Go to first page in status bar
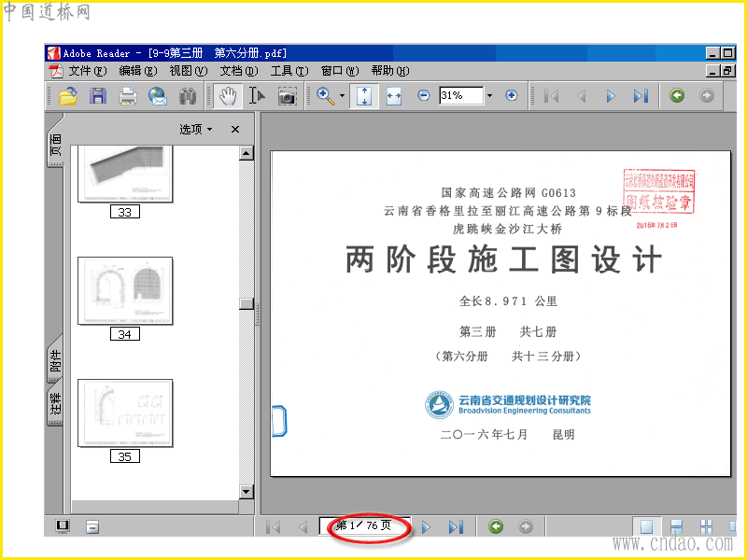 click(x=273, y=526)
